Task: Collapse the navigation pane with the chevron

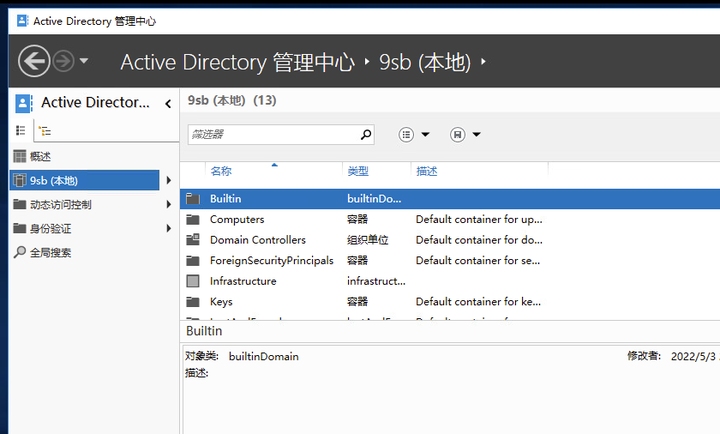Action: (x=168, y=103)
